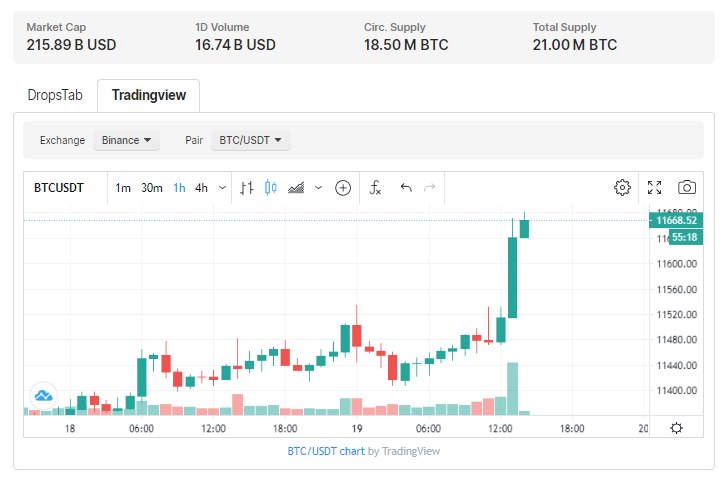The image size is (724, 480).
Task: Select the bars chart style icon
Action: (247, 187)
